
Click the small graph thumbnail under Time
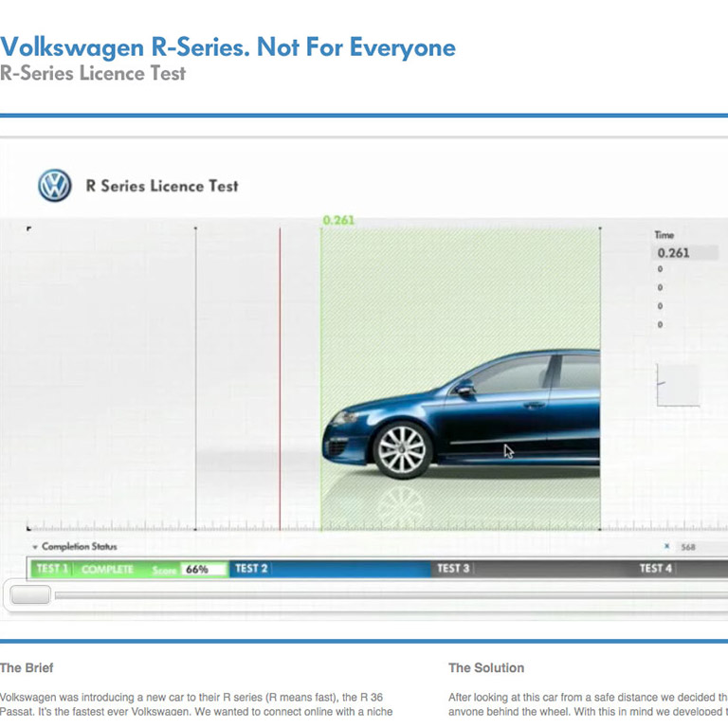point(677,385)
